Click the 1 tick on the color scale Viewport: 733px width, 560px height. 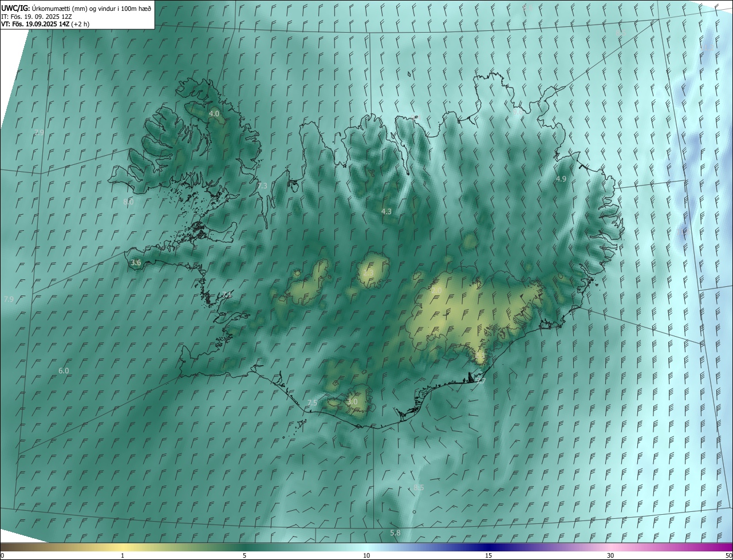(123, 555)
